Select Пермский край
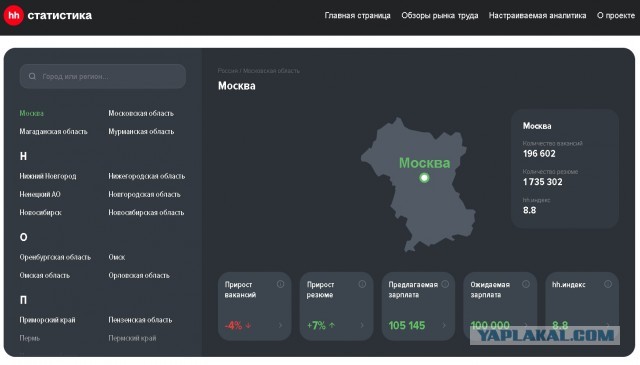Viewport: 640px width, 365px height. pyautogui.click(x=132, y=338)
